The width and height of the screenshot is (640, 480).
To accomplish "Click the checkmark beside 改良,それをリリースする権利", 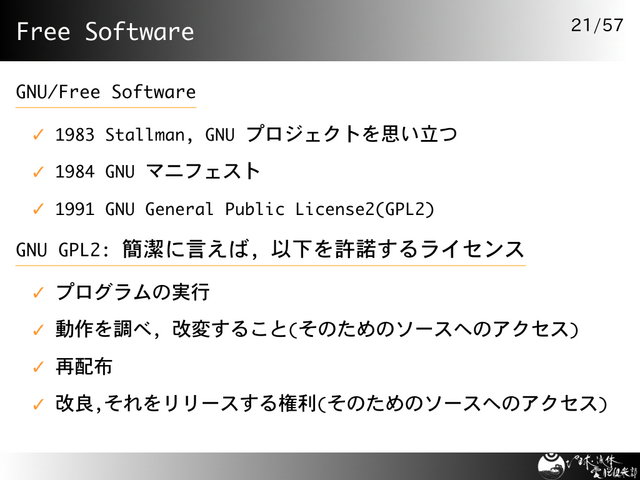I will coord(37,404).
